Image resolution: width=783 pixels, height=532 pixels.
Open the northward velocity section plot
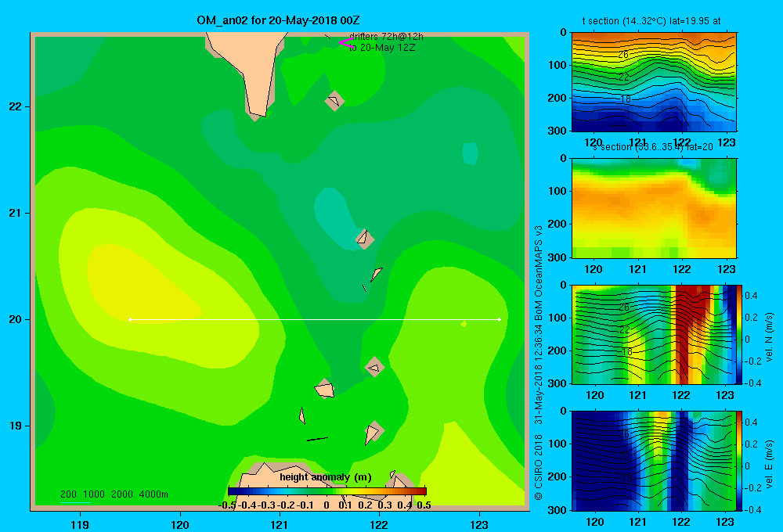point(654,334)
